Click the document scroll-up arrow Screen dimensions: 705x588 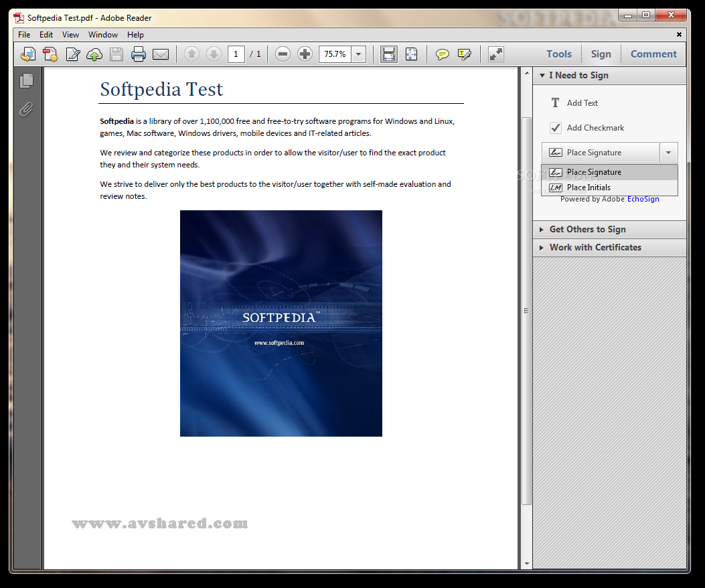coord(526,73)
